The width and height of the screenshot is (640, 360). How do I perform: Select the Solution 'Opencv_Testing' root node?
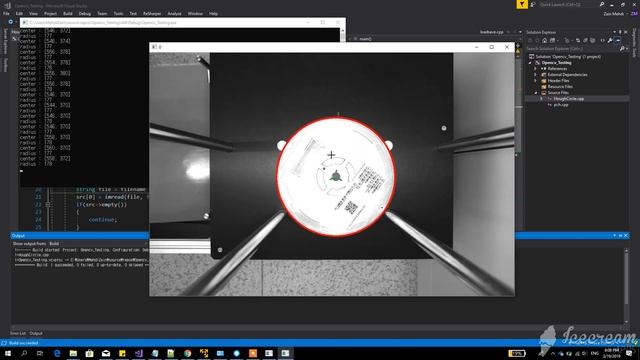click(x=568, y=57)
